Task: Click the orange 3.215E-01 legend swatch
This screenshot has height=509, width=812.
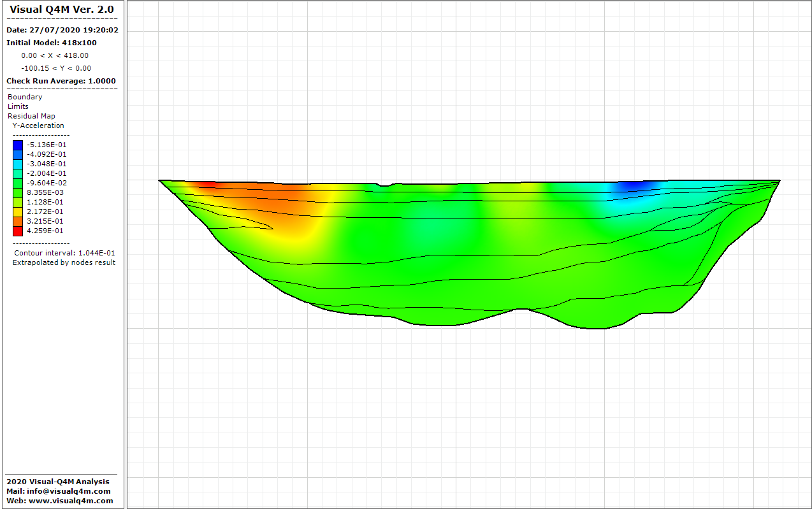Action: (x=17, y=221)
